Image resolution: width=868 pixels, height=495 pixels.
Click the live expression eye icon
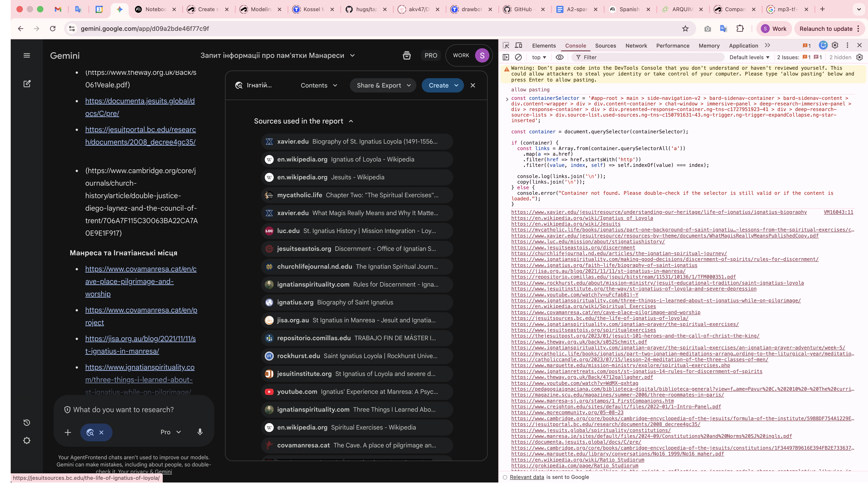pyautogui.click(x=559, y=57)
